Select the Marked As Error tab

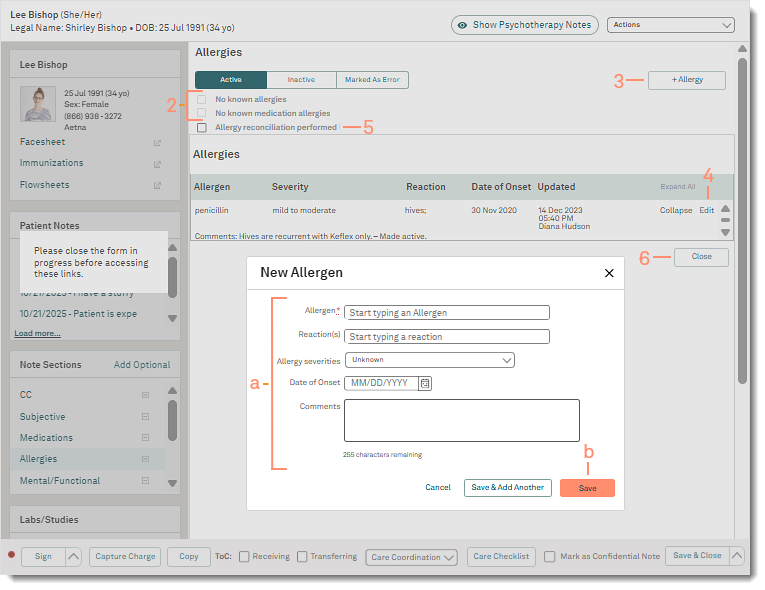click(x=372, y=80)
